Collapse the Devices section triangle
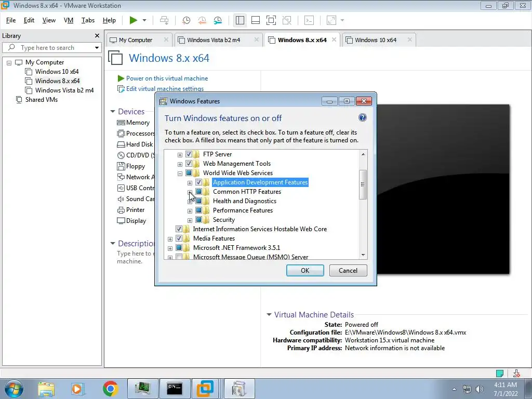 113,111
